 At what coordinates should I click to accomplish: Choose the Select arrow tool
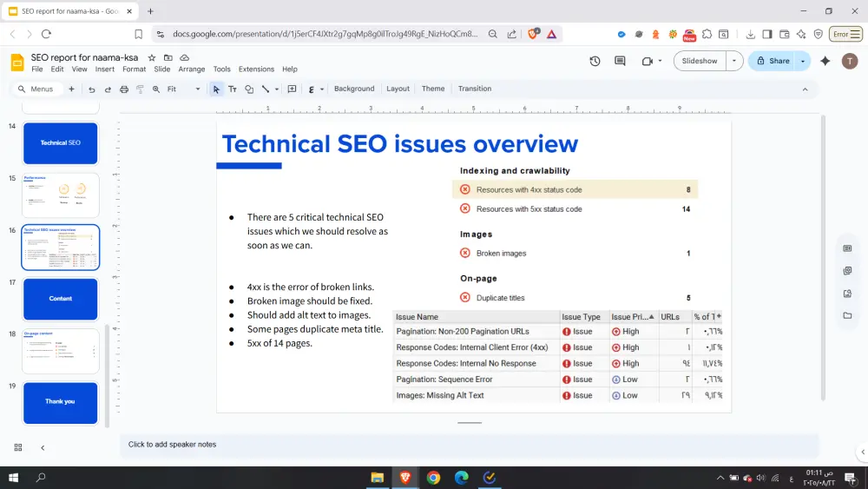(216, 89)
